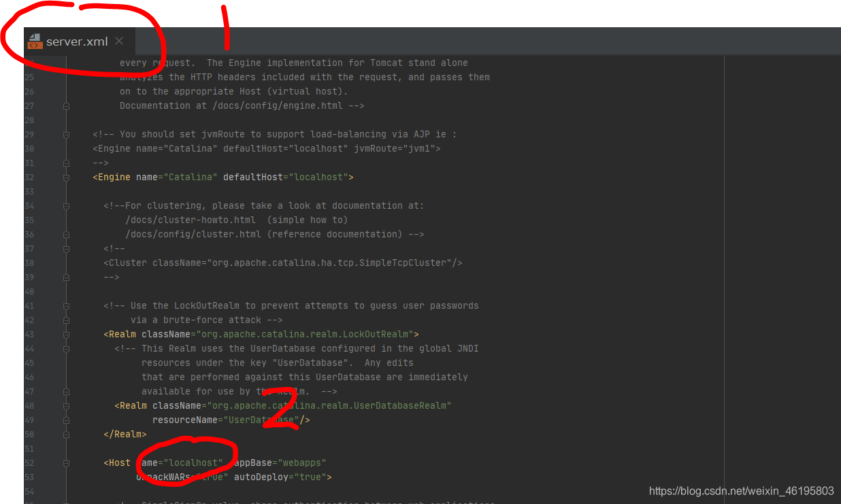Click the "on to the appropriate Host" comment line
841x504 pixels.
coord(234,91)
